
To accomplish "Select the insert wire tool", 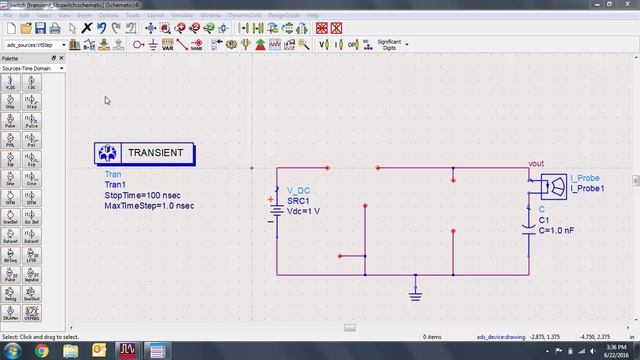I will click(182, 44).
